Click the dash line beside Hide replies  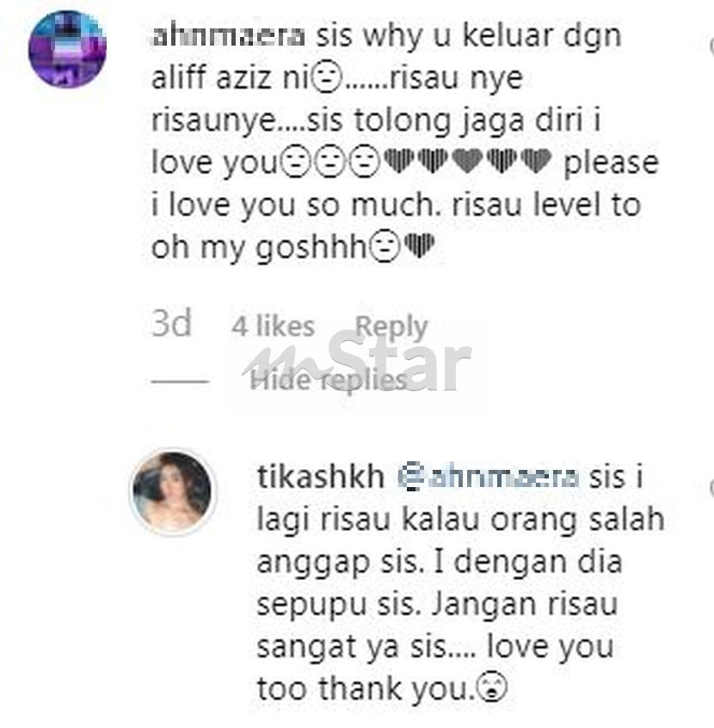[x=180, y=381]
